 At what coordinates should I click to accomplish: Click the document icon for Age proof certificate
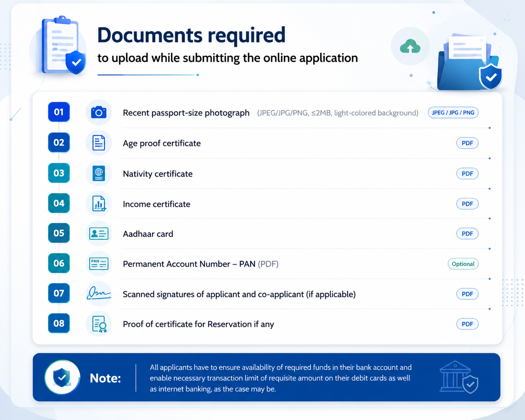point(99,143)
